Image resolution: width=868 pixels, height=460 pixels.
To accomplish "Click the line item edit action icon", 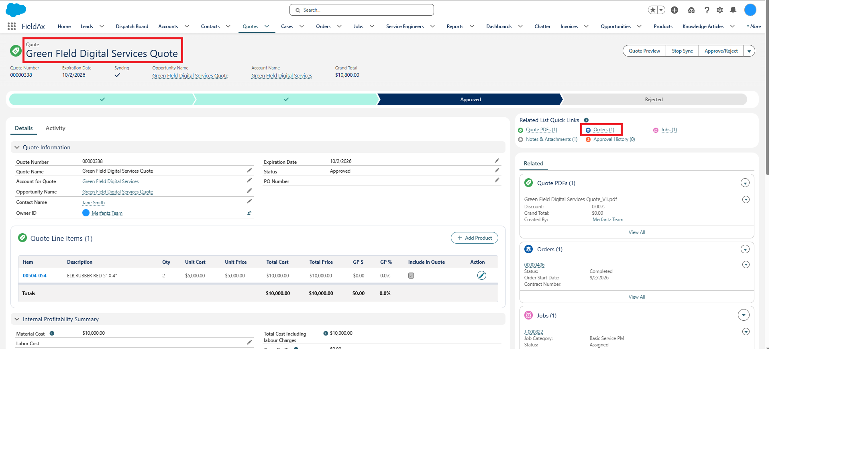I will pos(482,275).
